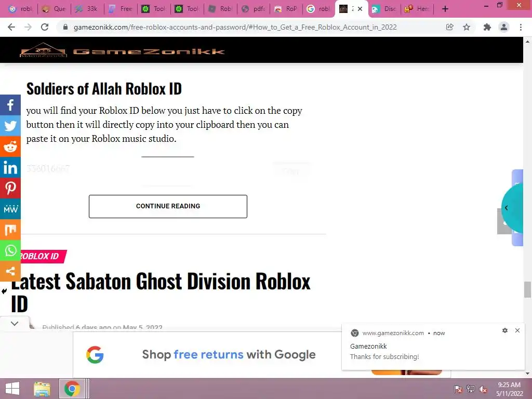Open the Windows Start button
Image resolution: width=532 pixels, height=399 pixels.
(x=12, y=389)
